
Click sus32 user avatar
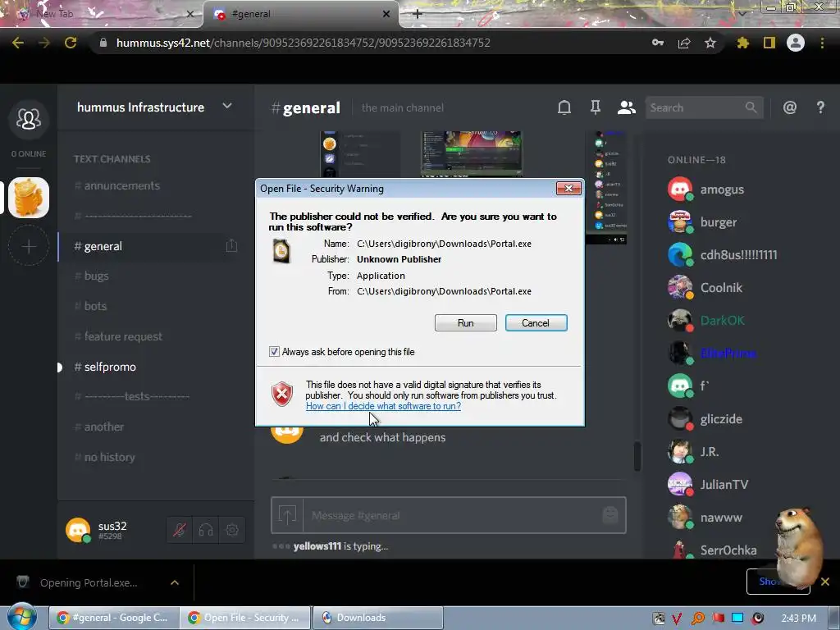pos(78,531)
